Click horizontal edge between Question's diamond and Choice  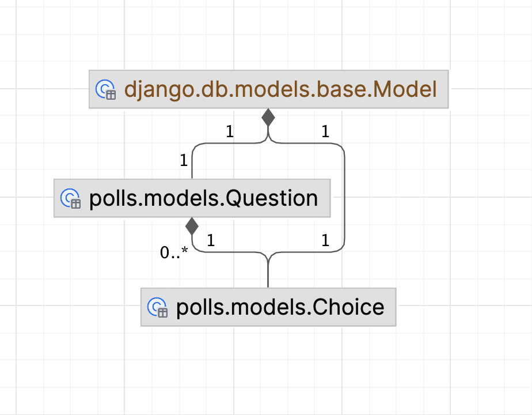click(x=230, y=251)
